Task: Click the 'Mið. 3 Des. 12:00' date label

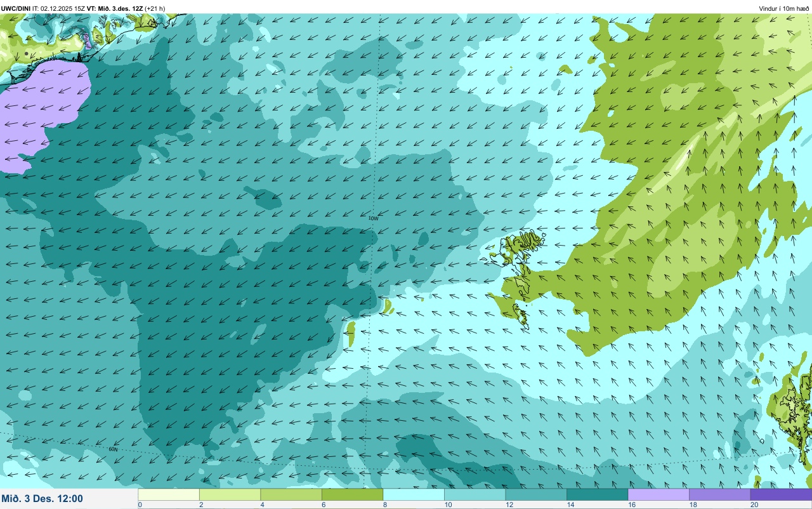Action: point(42,498)
